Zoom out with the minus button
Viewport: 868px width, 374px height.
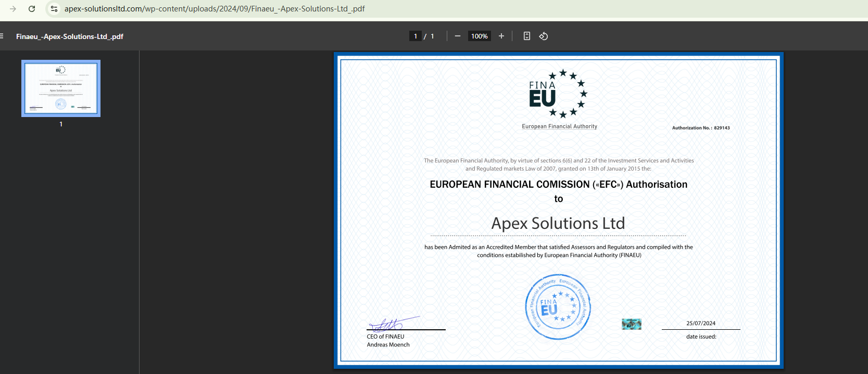(x=457, y=36)
